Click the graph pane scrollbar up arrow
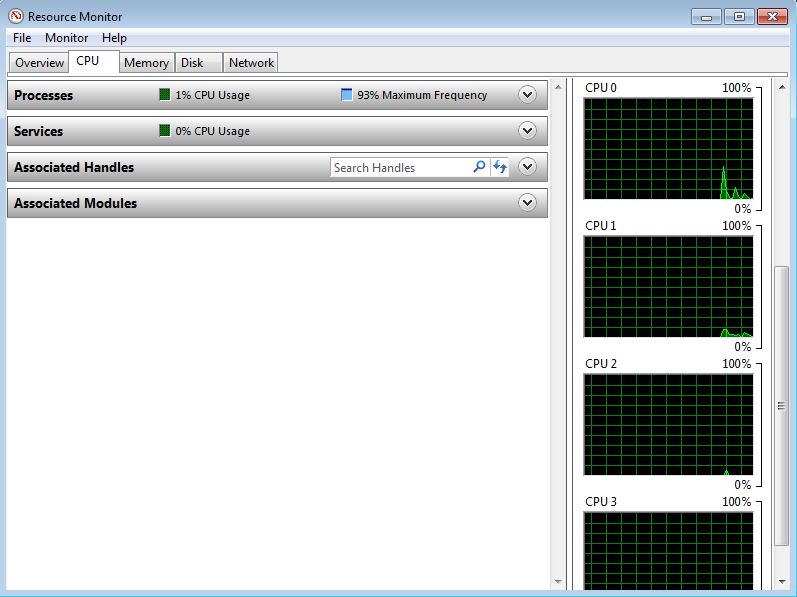The height and width of the screenshot is (597, 797). (x=782, y=87)
